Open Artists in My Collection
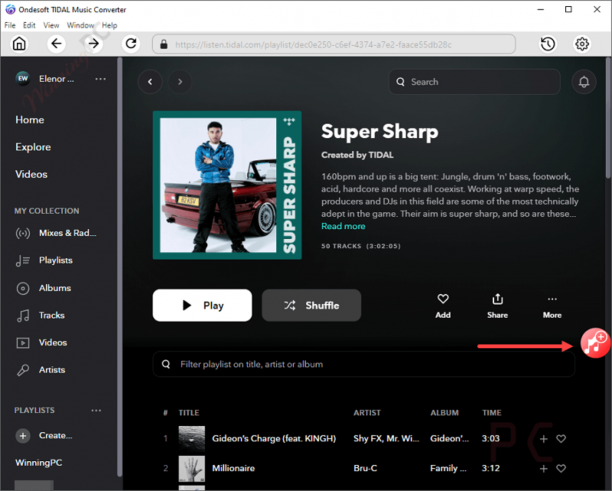612x491 pixels. [x=40, y=370]
